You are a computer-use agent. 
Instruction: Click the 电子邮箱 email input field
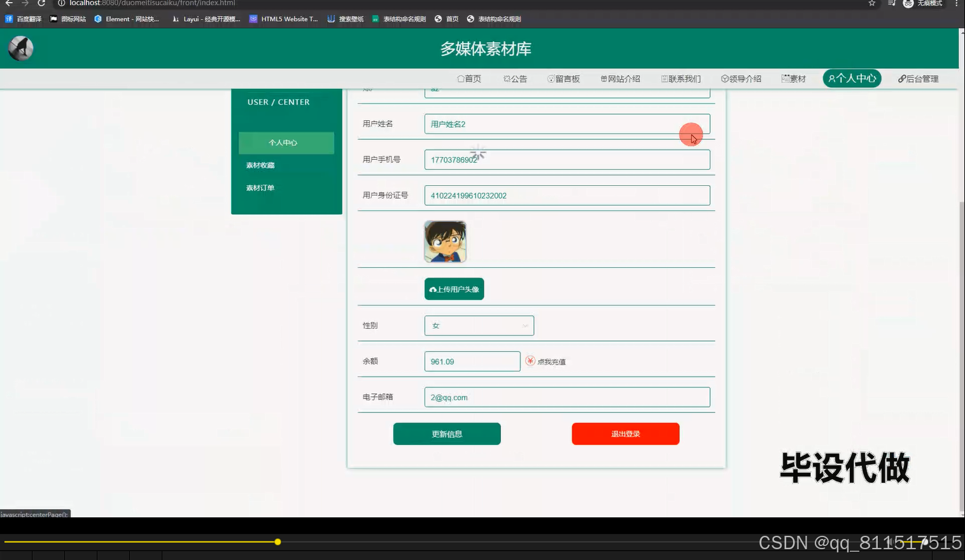click(x=567, y=396)
